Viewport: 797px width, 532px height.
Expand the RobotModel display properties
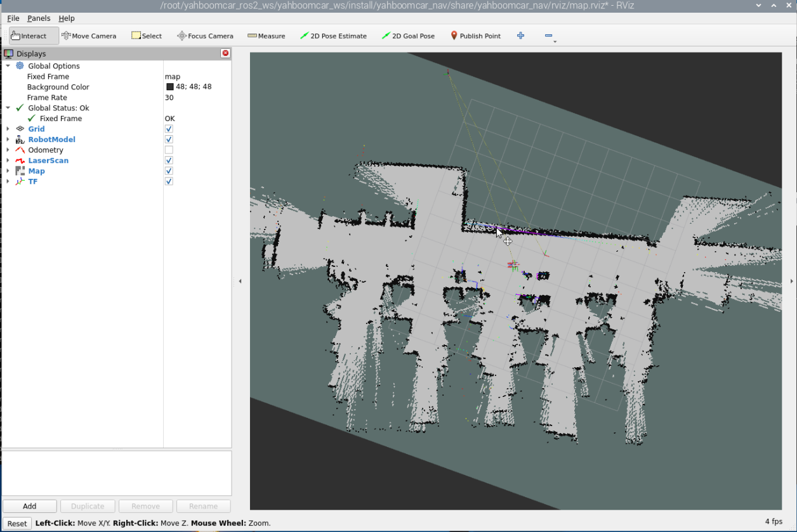(8, 139)
